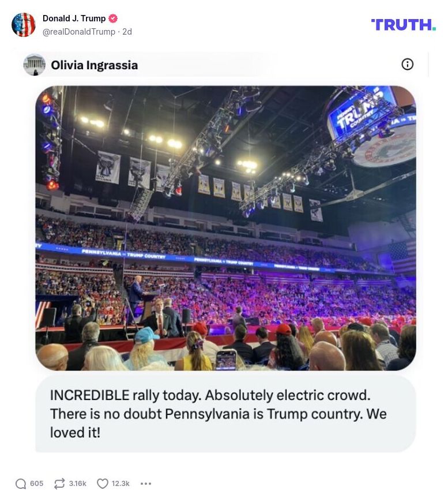
Task: Open the rally crowd photo
Action: (225, 227)
